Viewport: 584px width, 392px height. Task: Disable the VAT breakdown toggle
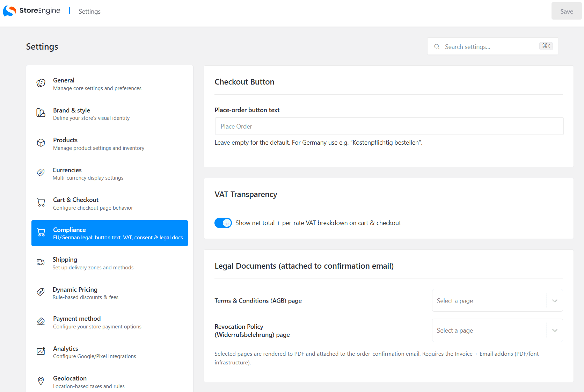point(223,223)
